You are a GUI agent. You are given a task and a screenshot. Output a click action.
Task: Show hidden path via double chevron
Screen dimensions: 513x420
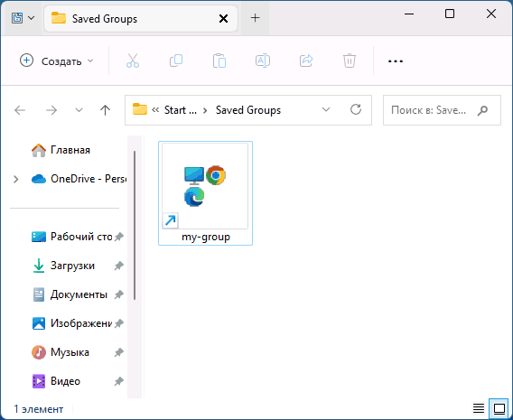point(155,110)
